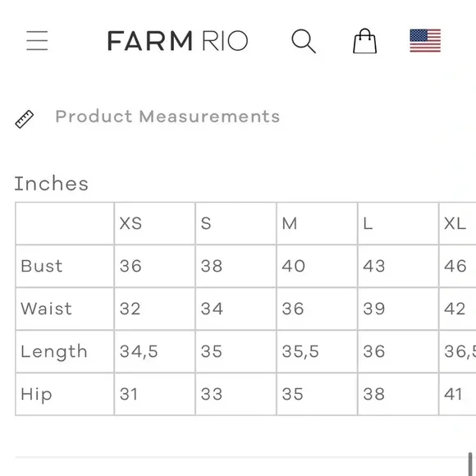The width and height of the screenshot is (476, 476).
Task: Click the Product Measurements heading
Action: pyautogui.click(x=167, y=117)
